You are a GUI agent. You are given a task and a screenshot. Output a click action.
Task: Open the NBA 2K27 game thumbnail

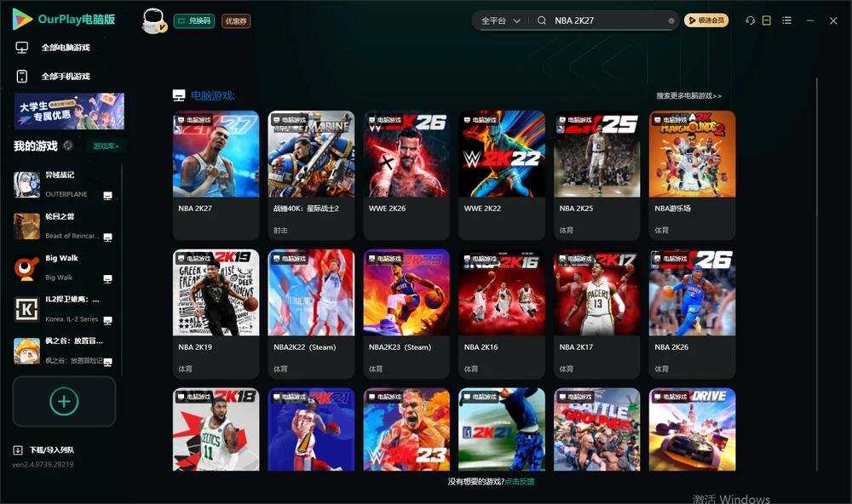coord(216,154)
